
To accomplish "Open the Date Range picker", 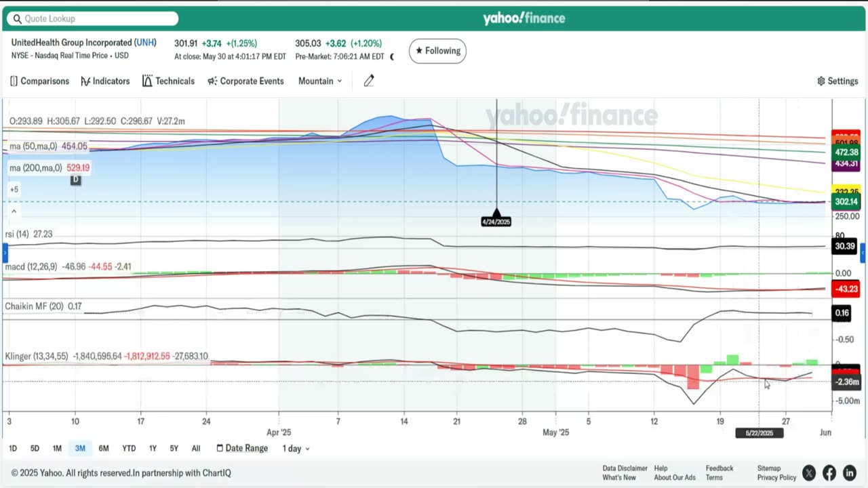I will point(241,449).
